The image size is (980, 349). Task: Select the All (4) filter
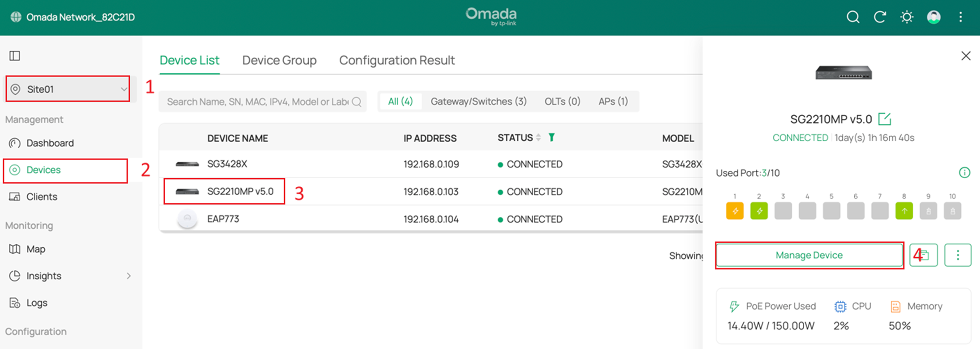pos(400,101)
